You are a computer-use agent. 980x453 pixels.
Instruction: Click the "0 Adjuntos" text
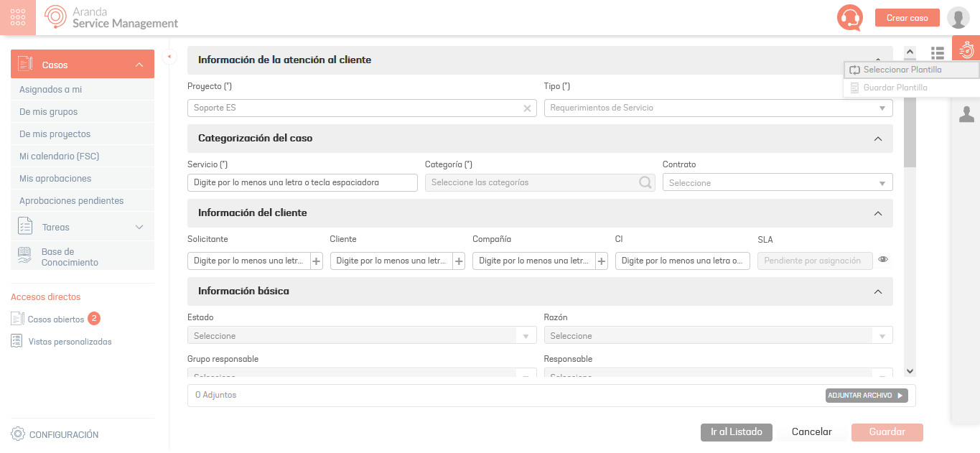(215, 395)
